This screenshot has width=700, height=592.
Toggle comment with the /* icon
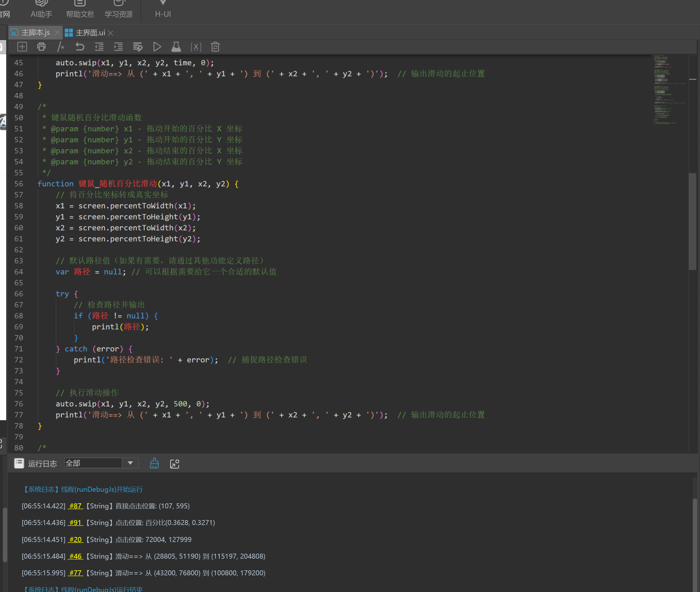pos(61,47)
